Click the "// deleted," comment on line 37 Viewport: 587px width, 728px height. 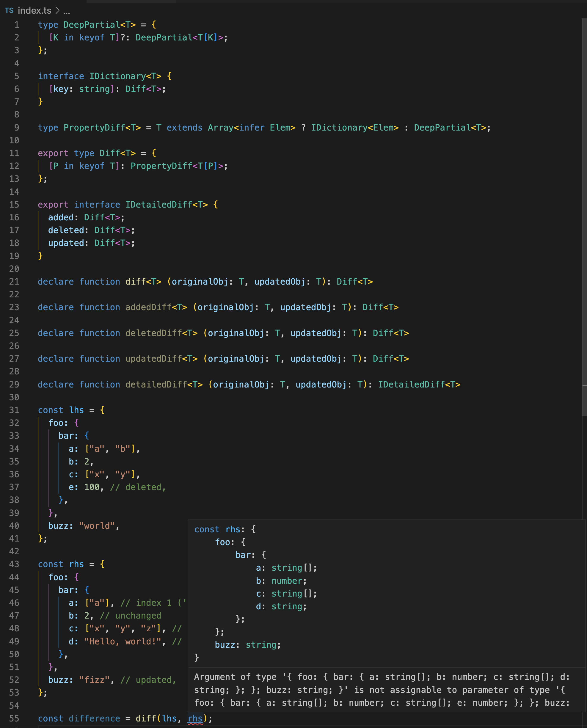(x=136, y=487)
